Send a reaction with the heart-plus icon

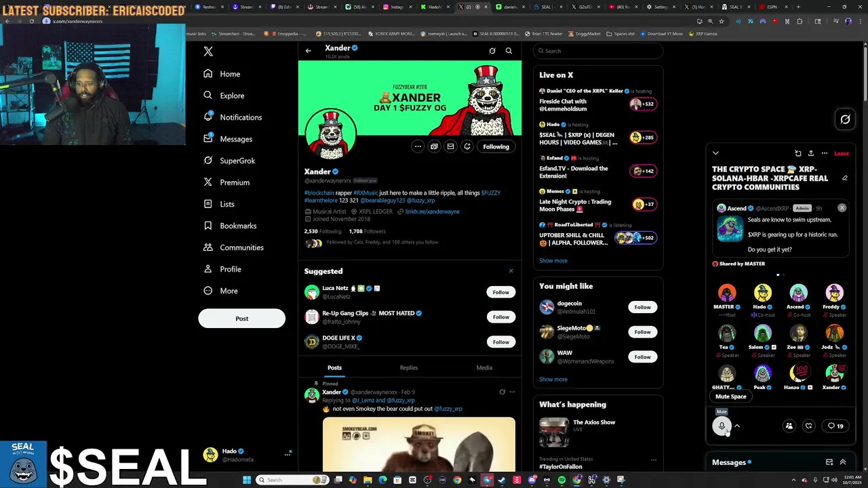[808, 426]
